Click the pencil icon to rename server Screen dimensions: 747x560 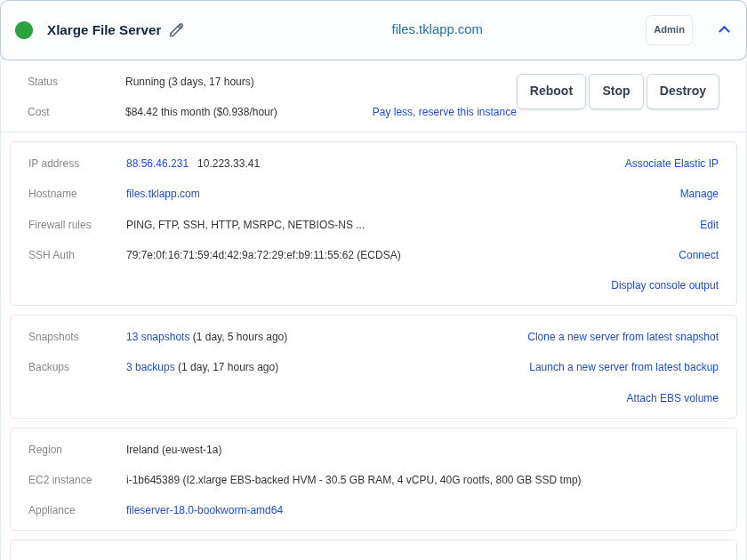176,30
